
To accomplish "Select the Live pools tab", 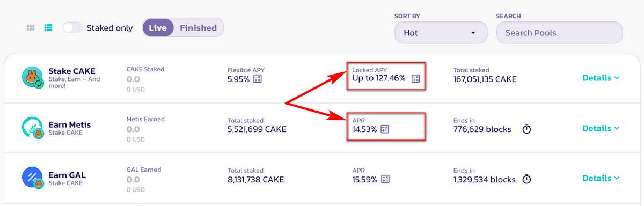I will click(x=158, y=28).
